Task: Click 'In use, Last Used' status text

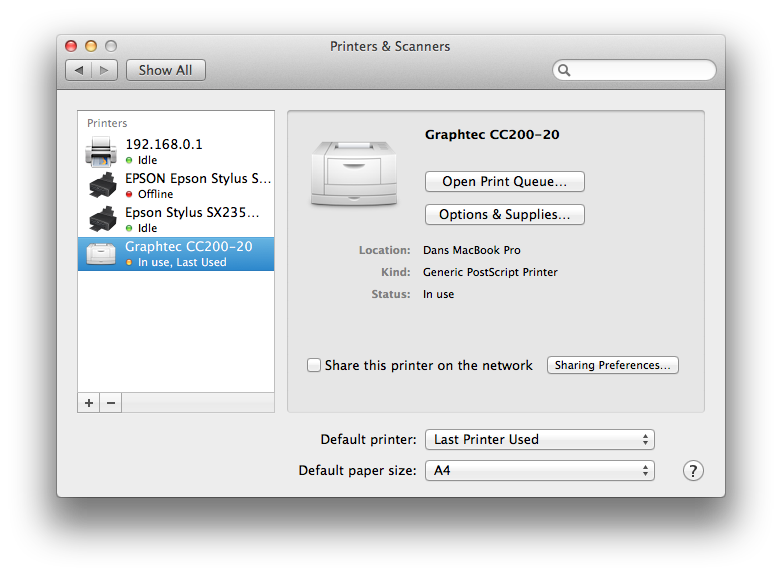Action: pyautogui.click(x=182, y=262)
